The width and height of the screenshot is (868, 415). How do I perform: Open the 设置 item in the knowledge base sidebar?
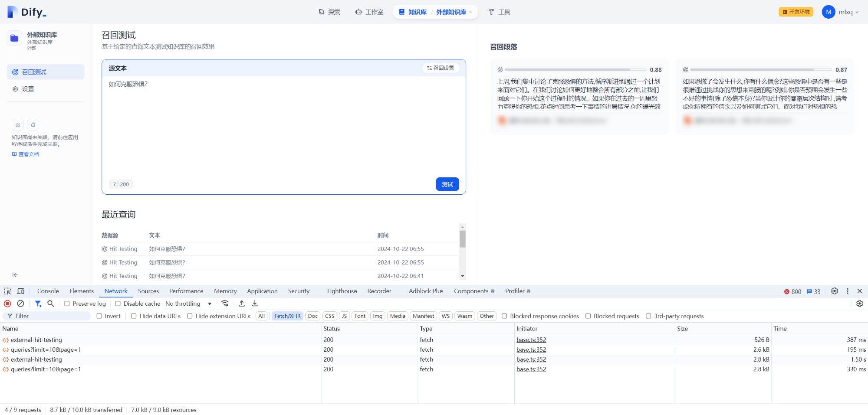tap(29, 88)
